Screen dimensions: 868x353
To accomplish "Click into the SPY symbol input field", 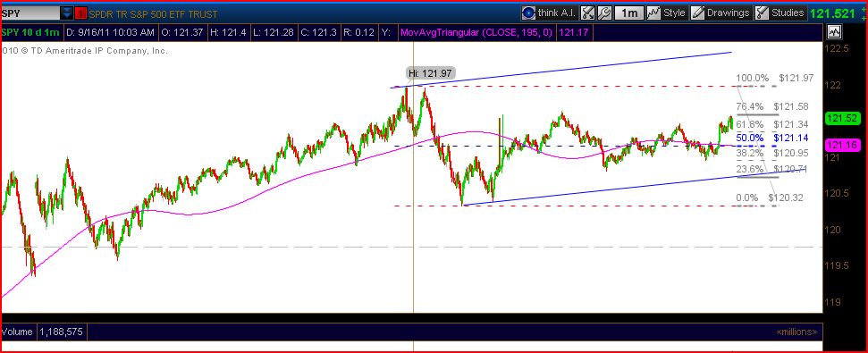I will (x=30, y=13).
